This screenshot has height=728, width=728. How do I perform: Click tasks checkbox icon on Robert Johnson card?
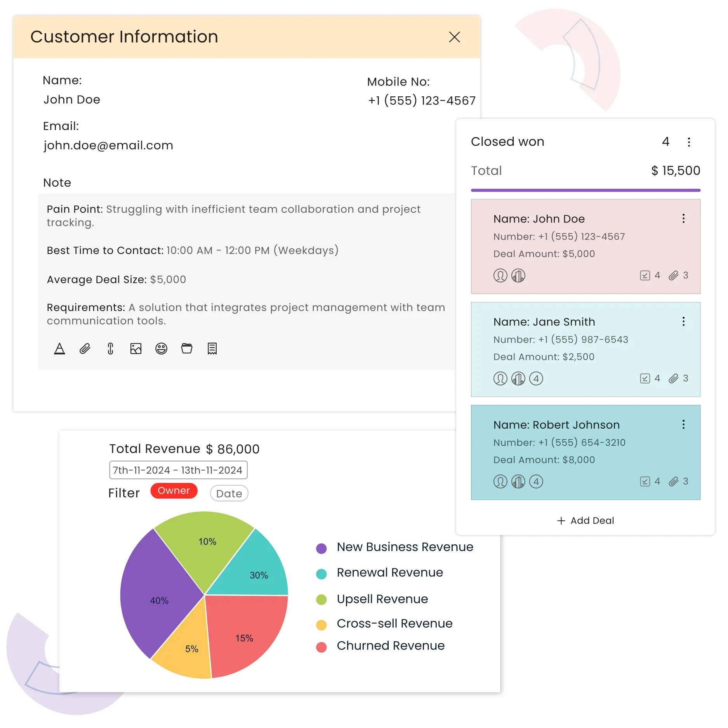(x=645, y=482)
